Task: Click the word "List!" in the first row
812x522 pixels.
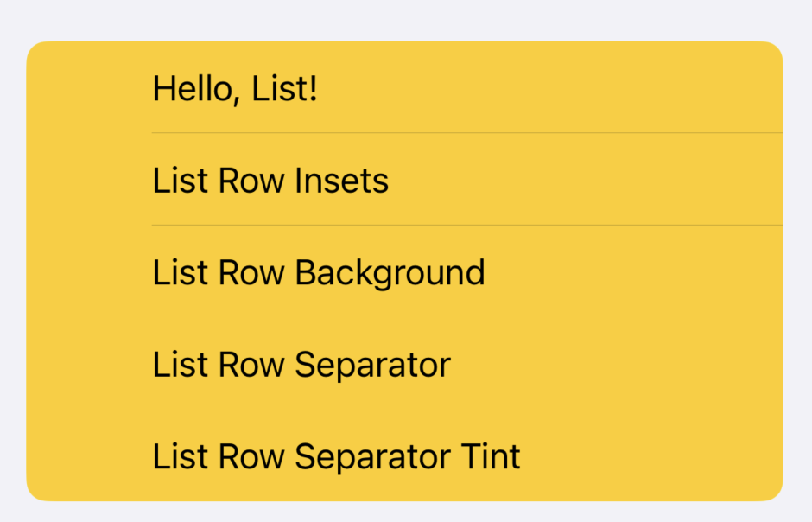Action: [284, 88]
